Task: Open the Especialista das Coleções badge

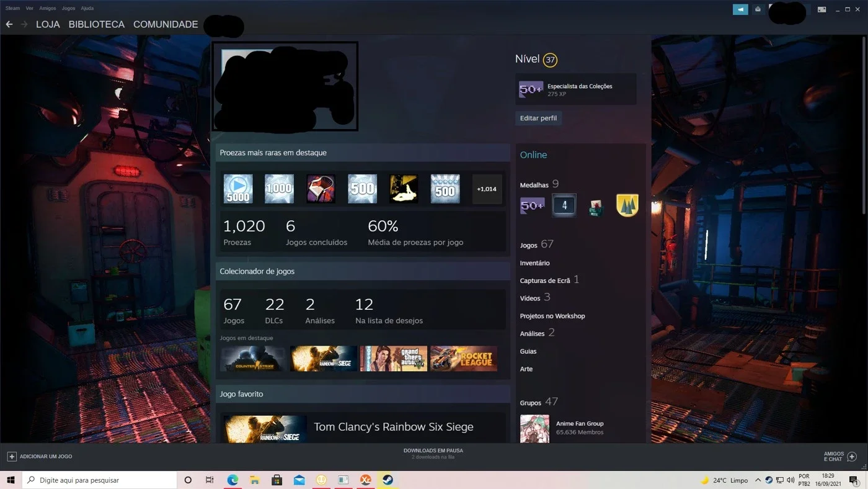Action: (576, 89)
